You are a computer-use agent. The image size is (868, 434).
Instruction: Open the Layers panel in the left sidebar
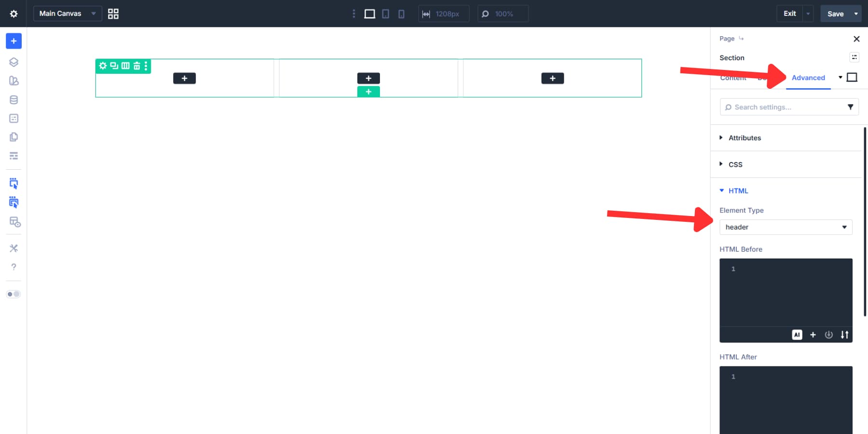[x=14, y=62]
